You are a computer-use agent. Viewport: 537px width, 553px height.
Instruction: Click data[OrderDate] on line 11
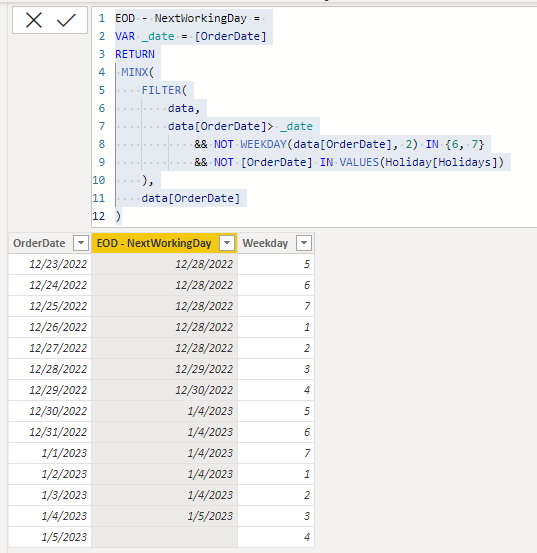(x=191, y=198)
